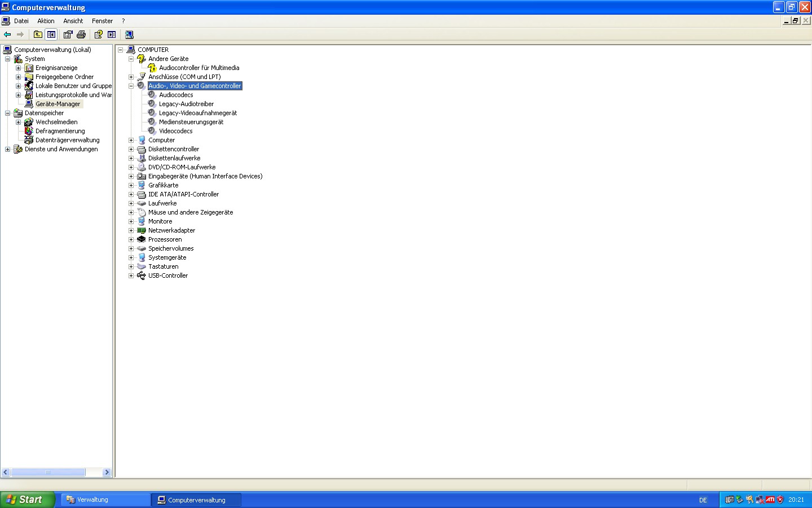
Task: Click Computerverwaltung taskbar button
Action: click(x=196, y=500)
